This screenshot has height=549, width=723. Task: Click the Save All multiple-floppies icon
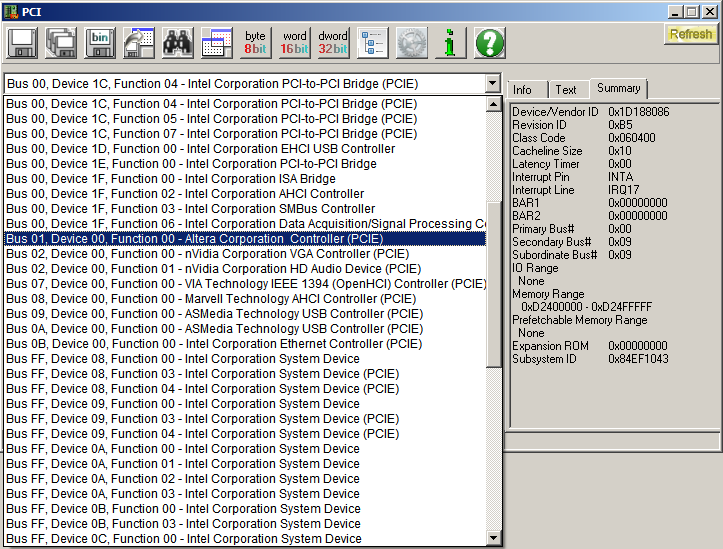pyautogui.click(x=61, y=42)
